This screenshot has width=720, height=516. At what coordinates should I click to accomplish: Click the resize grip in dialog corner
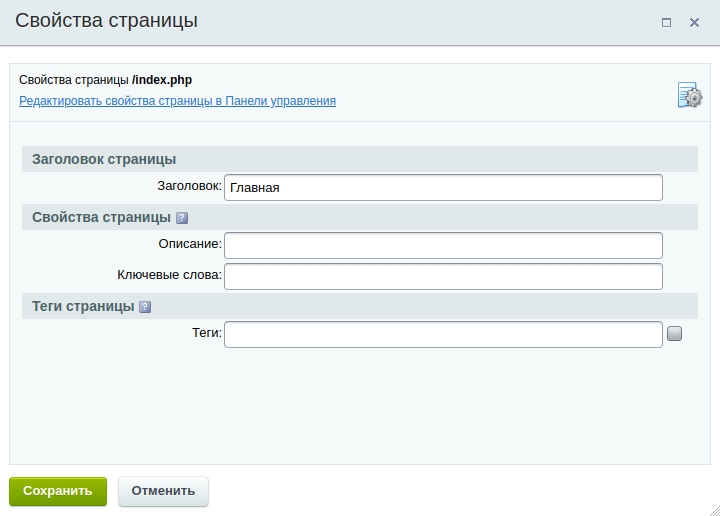pos(713,509)
